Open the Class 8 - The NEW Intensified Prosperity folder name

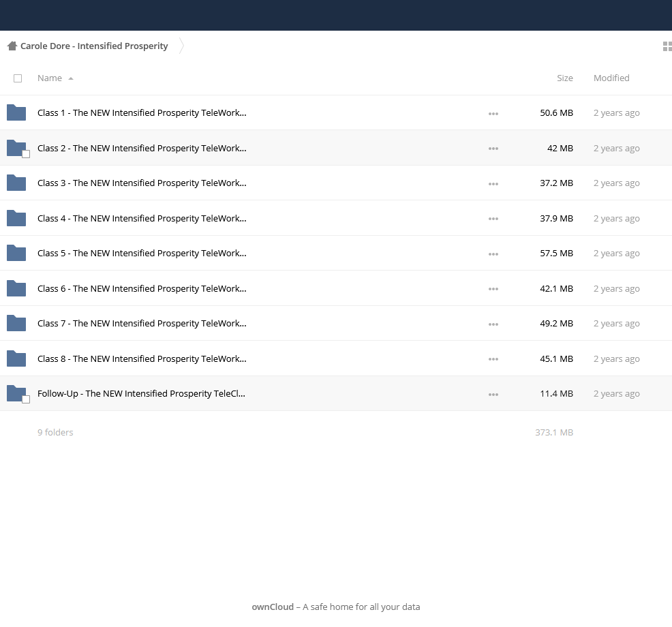tap(142, 358)
